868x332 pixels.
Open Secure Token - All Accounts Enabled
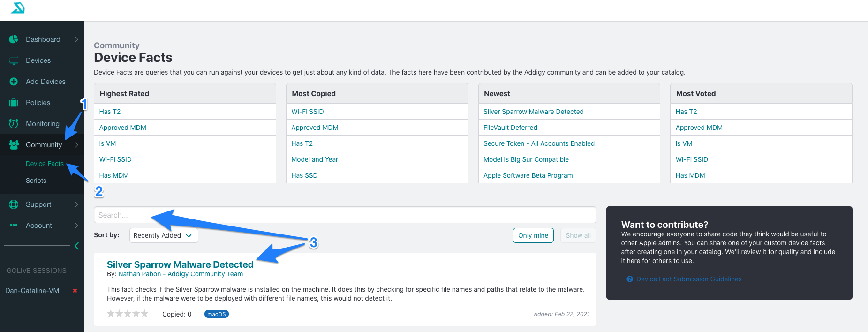coord(539,143)
